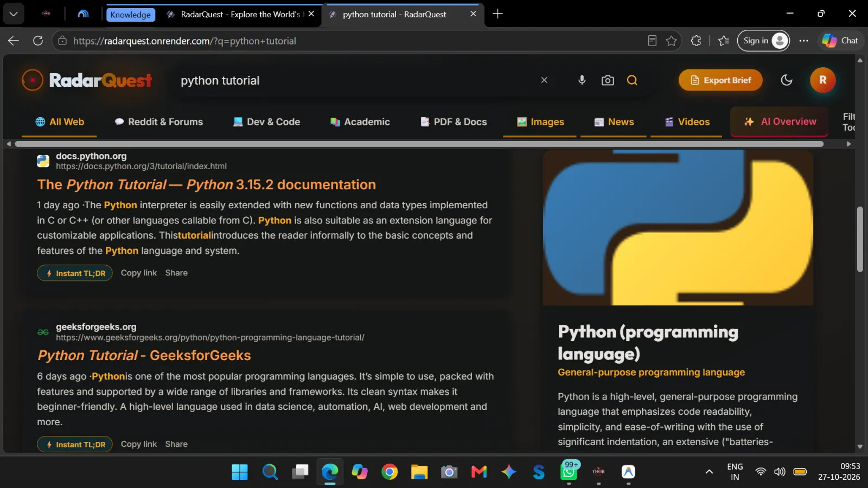Open the browser tab search dropdown
The width and height of the screenshot is (868, 488).
point(14,14)
